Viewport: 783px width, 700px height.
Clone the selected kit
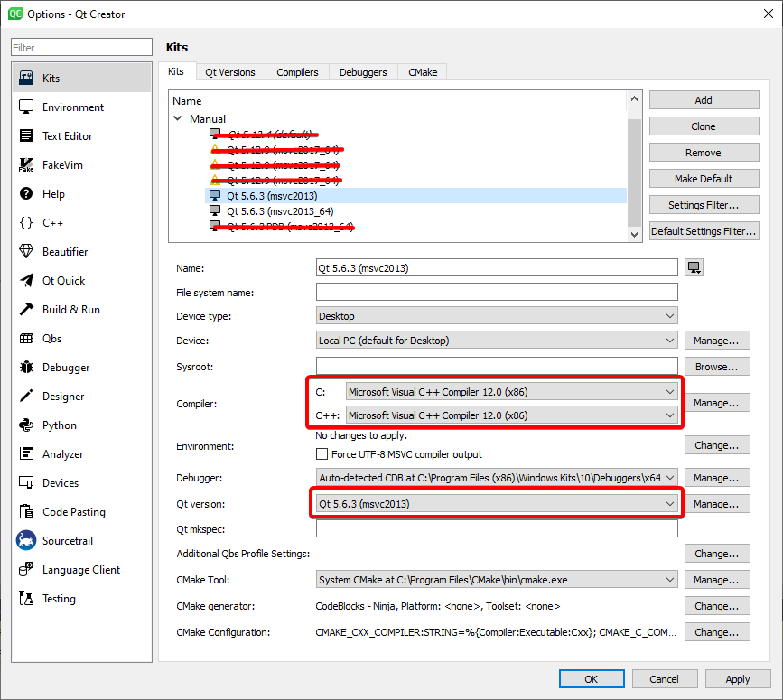click(x=704, y=126)
